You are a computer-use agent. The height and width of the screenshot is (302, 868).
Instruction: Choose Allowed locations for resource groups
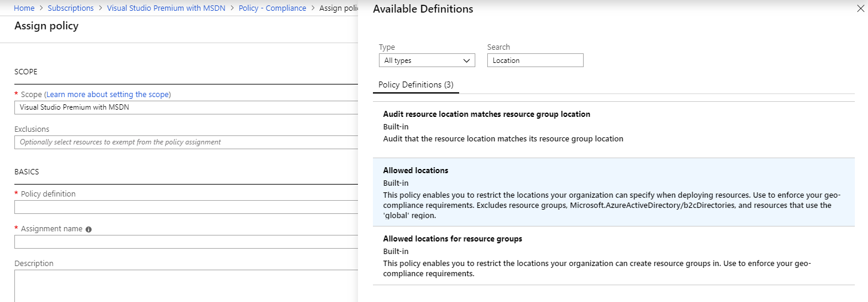coord(453,239)
